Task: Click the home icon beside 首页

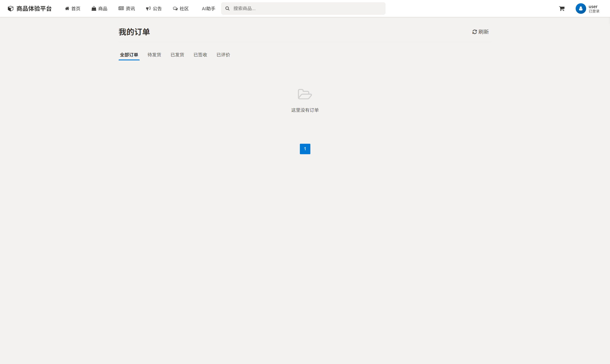Action: click(67, 9)
